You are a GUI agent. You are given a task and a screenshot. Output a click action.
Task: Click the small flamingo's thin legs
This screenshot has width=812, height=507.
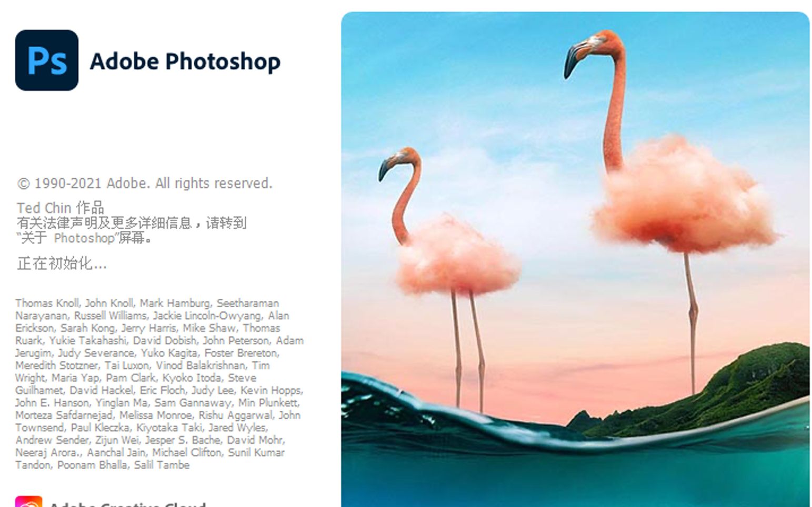(468, 351)
